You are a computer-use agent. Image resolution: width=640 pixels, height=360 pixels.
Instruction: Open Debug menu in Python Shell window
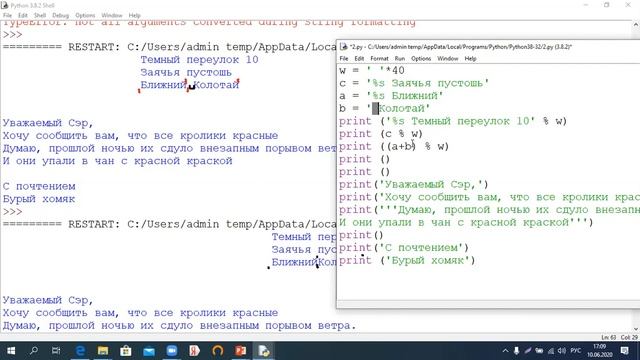click(60, 16)
